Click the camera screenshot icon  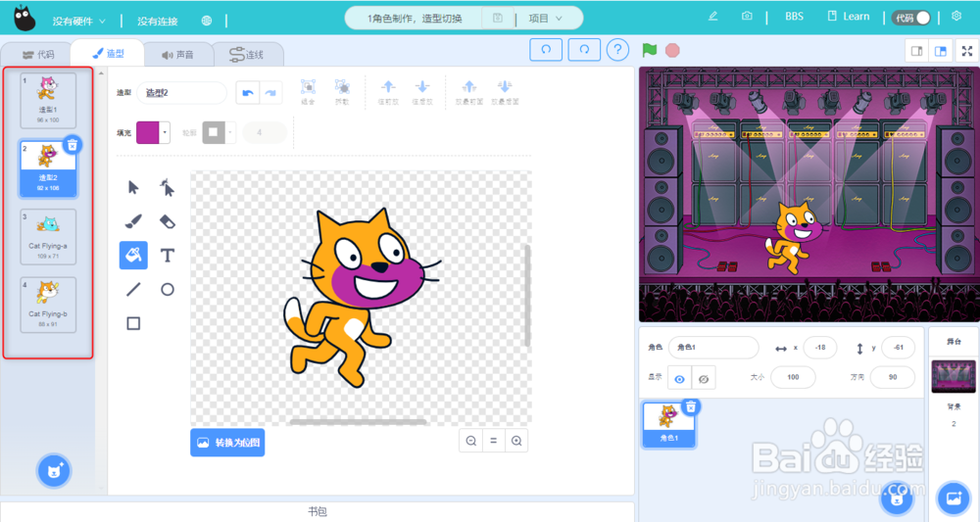(747, 17)
